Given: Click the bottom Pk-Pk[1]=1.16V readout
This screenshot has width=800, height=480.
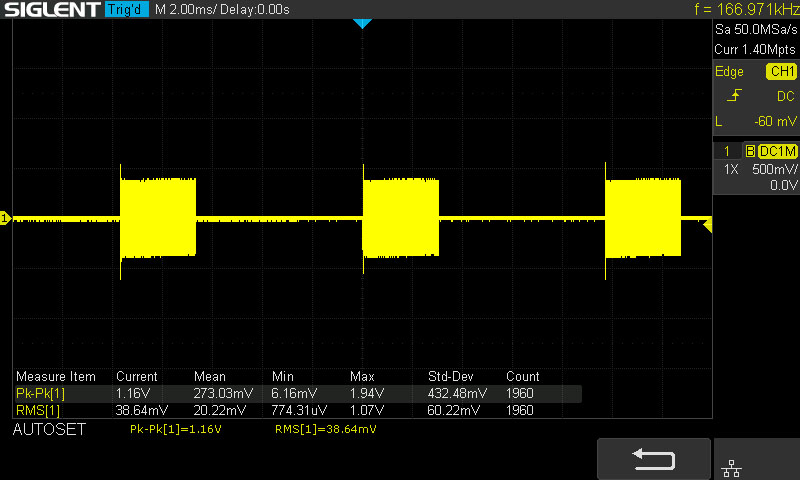Looking at the screenshot, I should point(176,429).
